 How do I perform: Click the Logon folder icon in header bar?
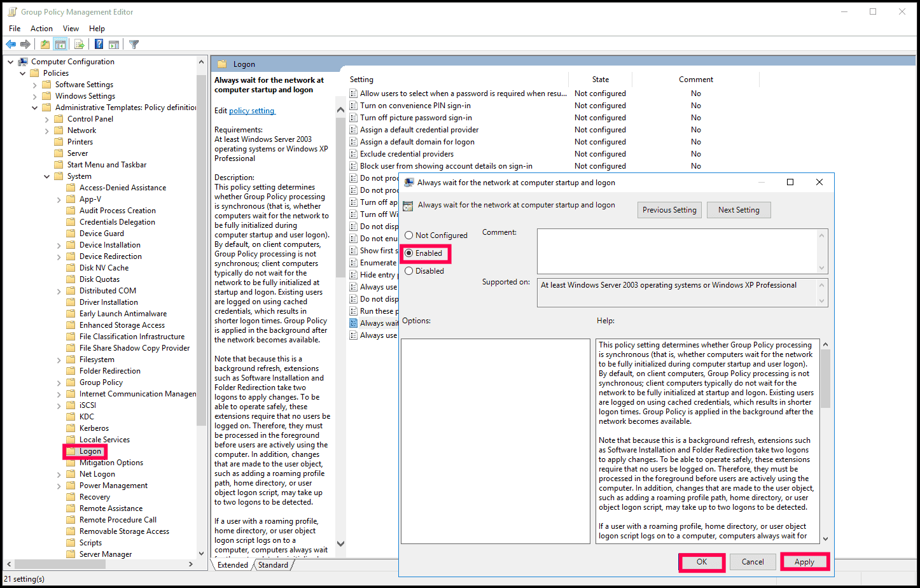222,64
